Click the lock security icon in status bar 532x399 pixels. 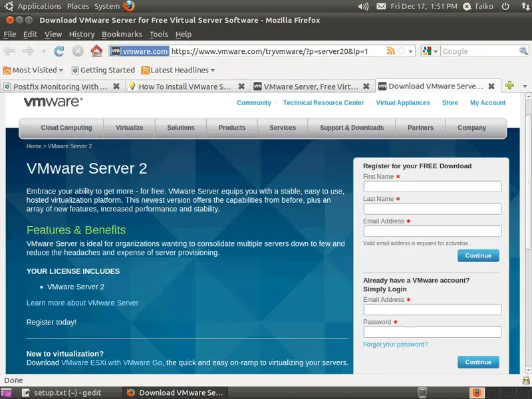pyautogui.click(x=526, y=380)
